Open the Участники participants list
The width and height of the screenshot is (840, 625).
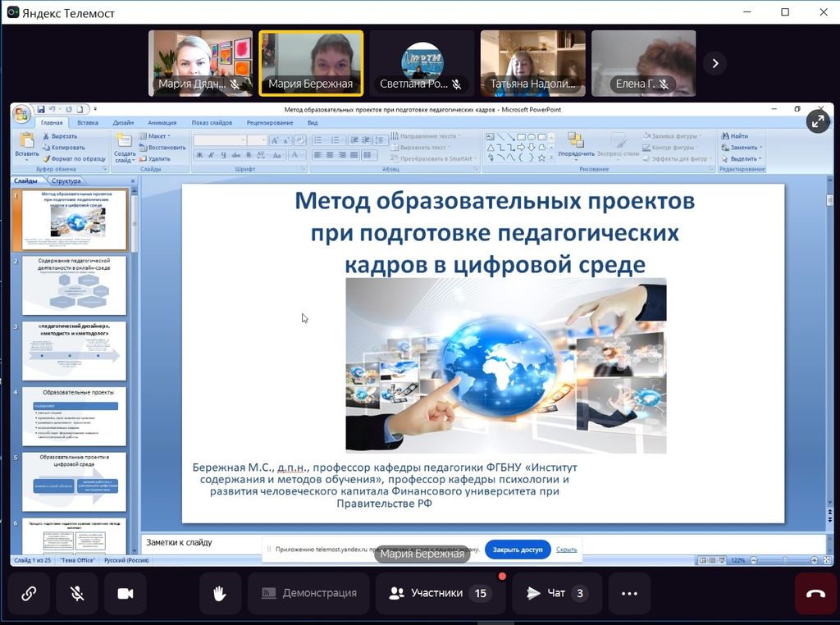440,594
